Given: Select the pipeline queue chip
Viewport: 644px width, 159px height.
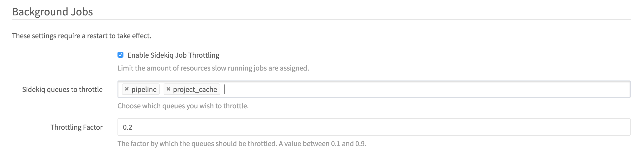Looking at the screenshot, I should [145, 89].
